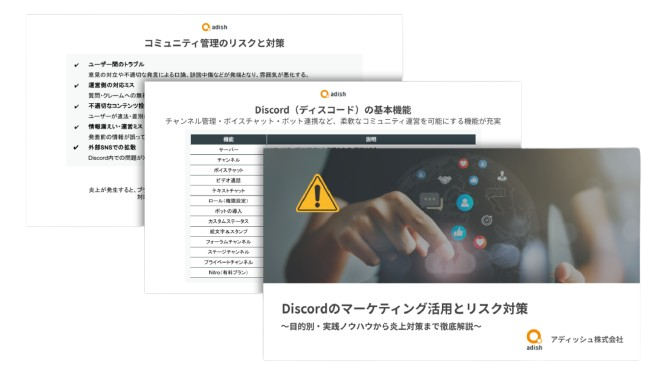The width and height of the screenshot is (666, 375).
Task: Click the company name アディッシュ株式会社
Action: pos(587,339)
